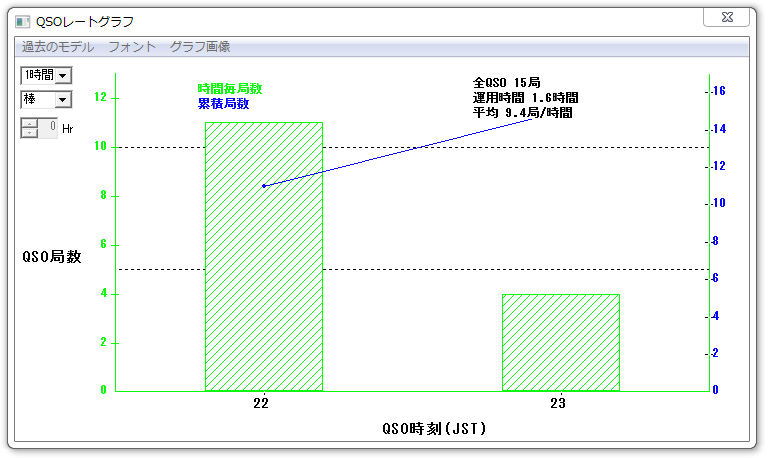Viewport: 768px width, 458px height.
Task: Select the hatched bar for hour 22
Action: 264,257
